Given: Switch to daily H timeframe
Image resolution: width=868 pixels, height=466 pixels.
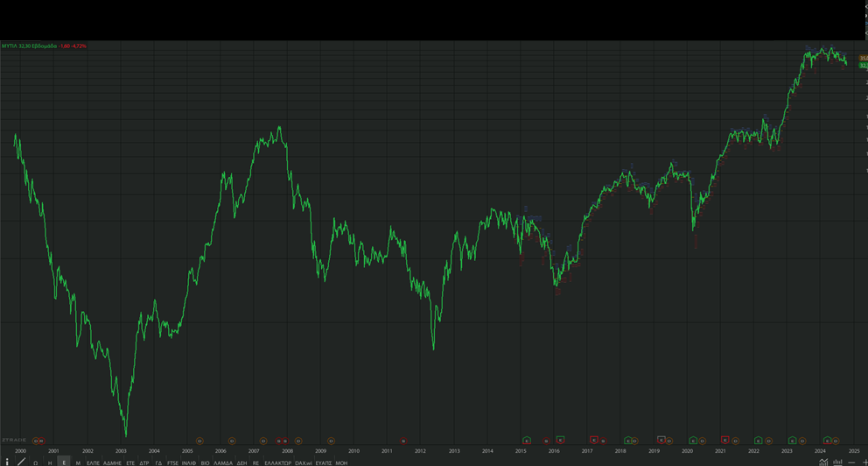Looking at the screenshot, I should (x=50, y=462).
